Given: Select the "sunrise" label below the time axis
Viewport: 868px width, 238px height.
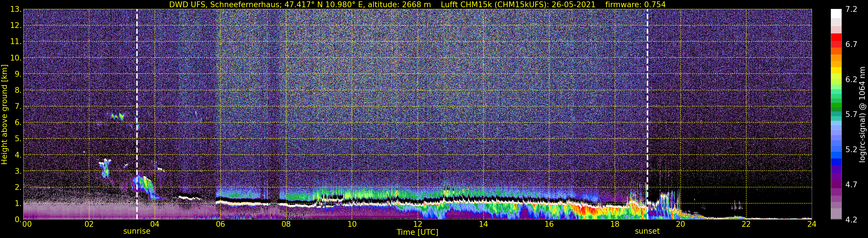Looking at the screenshot, I should click(137, 231).
